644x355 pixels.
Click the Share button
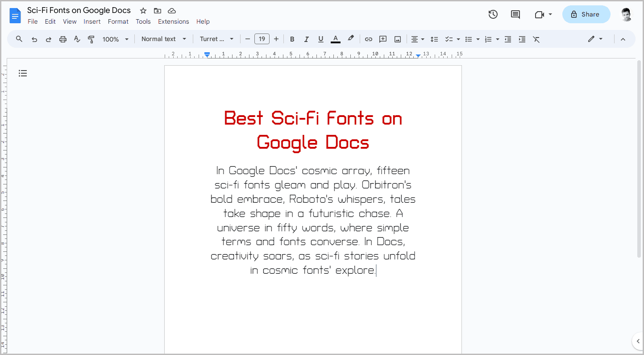[586, 14]
